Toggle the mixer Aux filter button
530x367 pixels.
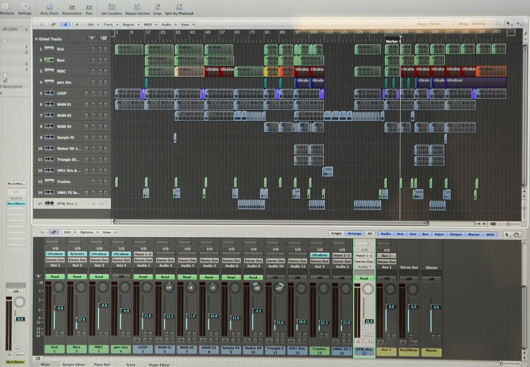pos(413,234)
